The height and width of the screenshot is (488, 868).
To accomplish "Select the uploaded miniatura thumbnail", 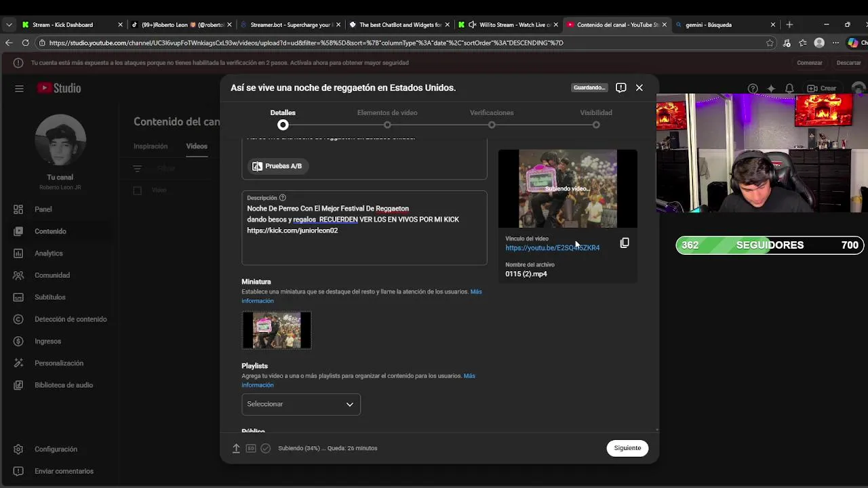I will [x=277, y=330].
